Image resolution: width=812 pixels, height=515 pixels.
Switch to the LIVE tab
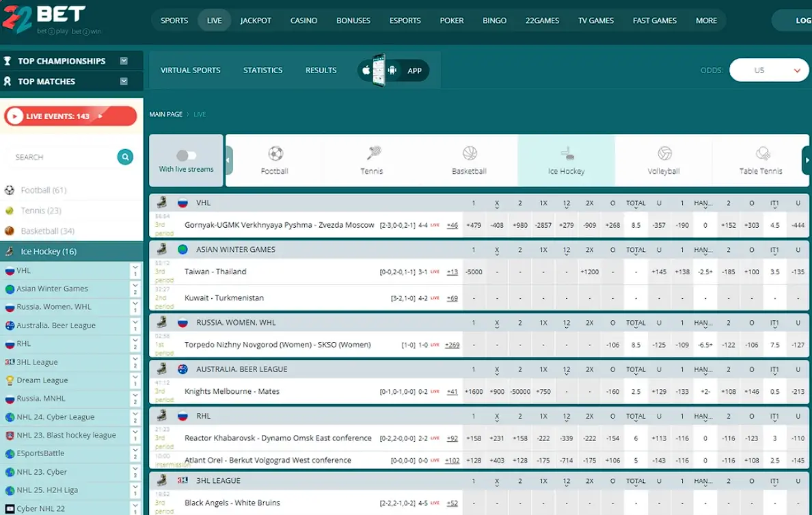(x=214, y=20)
